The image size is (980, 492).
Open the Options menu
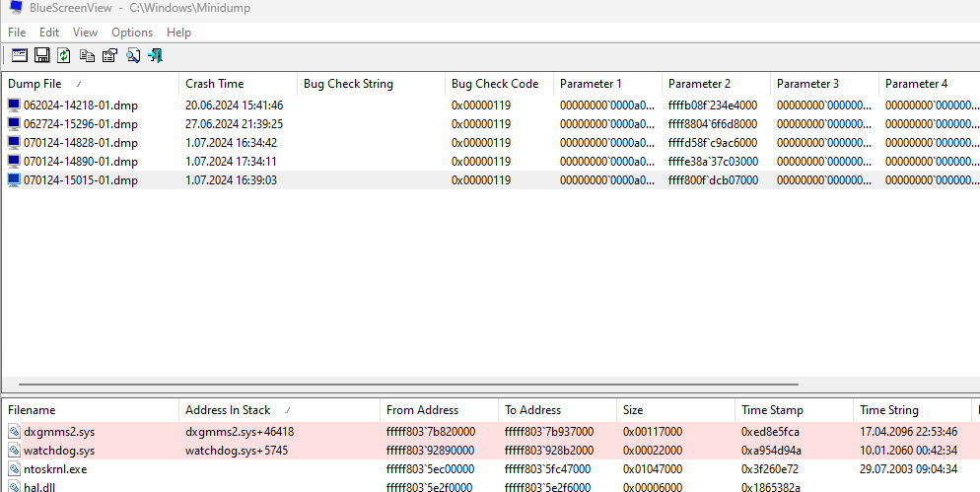132,33
